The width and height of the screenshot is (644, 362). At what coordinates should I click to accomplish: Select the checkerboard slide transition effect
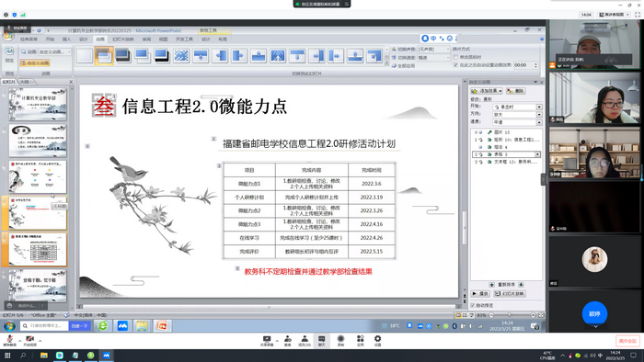[x=181, y=55]
